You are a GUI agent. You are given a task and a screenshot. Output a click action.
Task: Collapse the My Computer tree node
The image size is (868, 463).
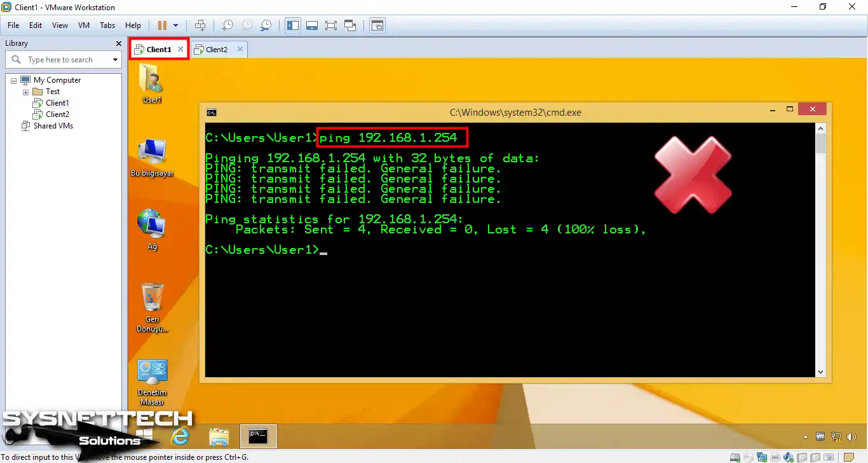pyautogui.click(x=13, y=80)
